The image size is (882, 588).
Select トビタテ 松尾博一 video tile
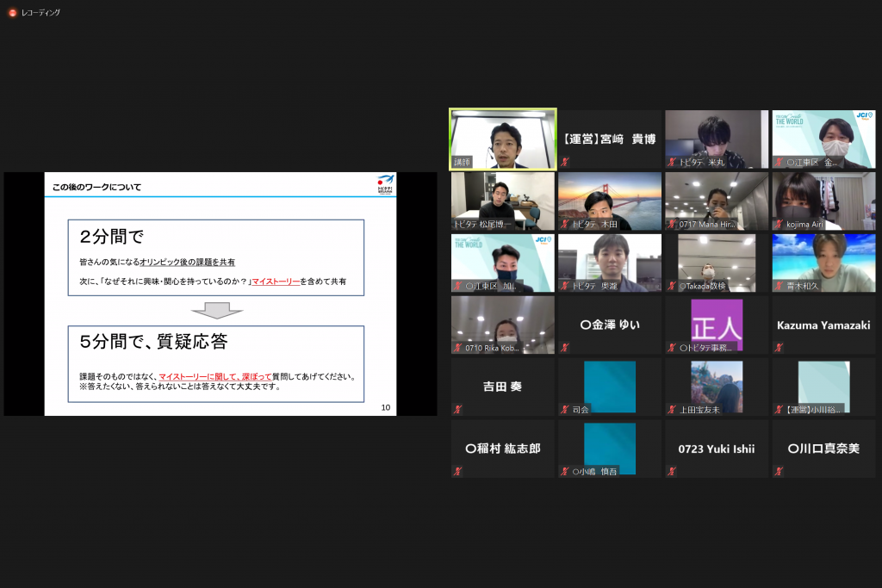[503, 201]
